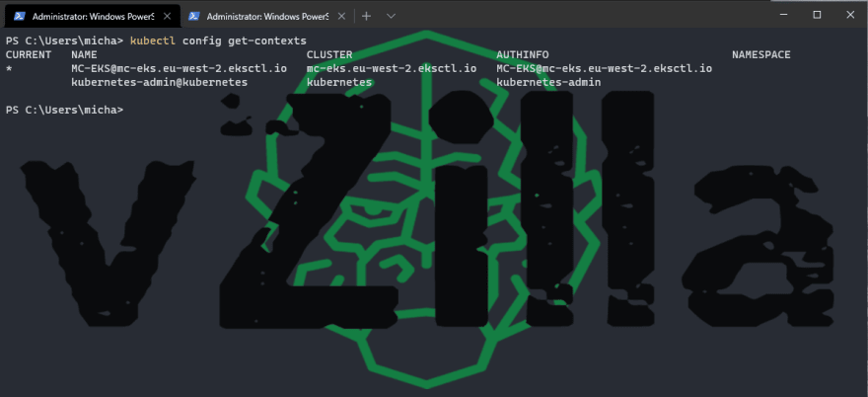Click MC-EKS@mc-eks.eu-west-2.eksctl.io in AUTHINFO column
This screenshot has height=397, width=868.
pyautogui.click(x=604, y=69)
